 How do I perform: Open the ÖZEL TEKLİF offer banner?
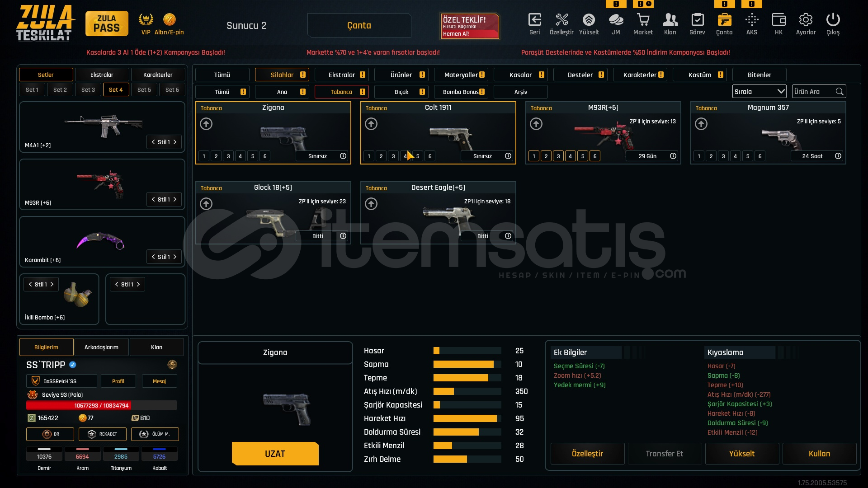[470, 26]
